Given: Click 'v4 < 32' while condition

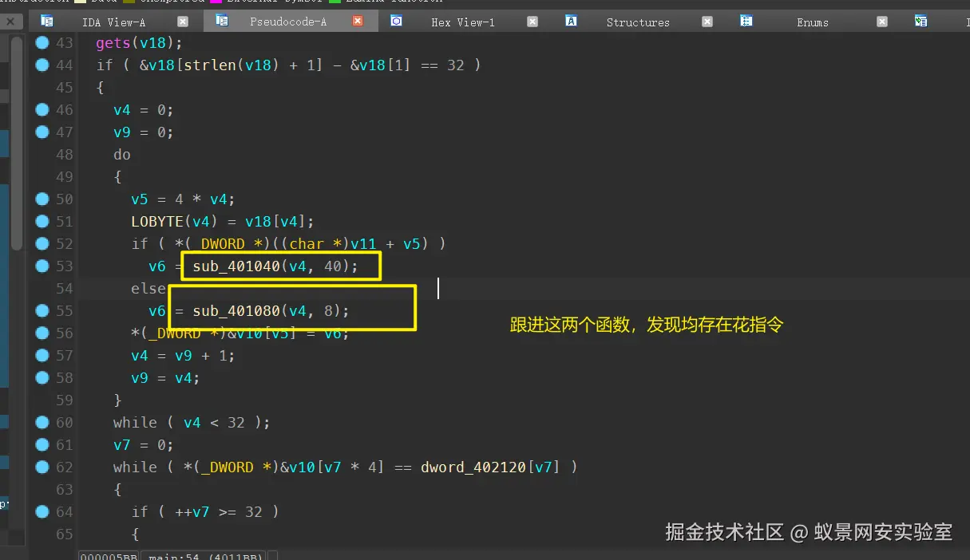Looking at the screenshot, I should (214, 422).
